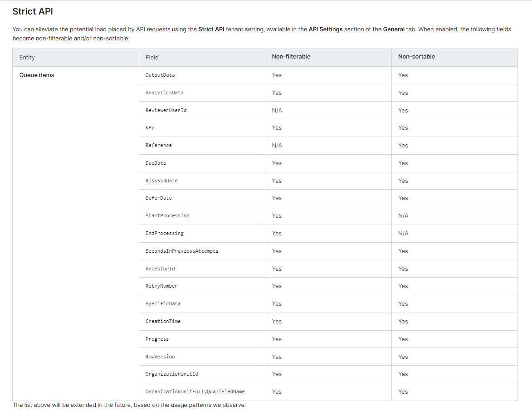Click N/A non-sortable value for StartProcessing

[403, 216]
